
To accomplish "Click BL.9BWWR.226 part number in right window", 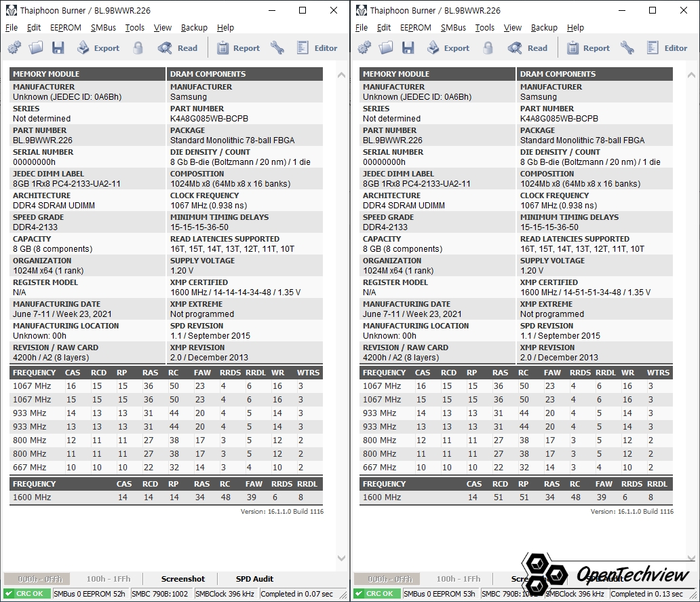I will coord(393,140).
